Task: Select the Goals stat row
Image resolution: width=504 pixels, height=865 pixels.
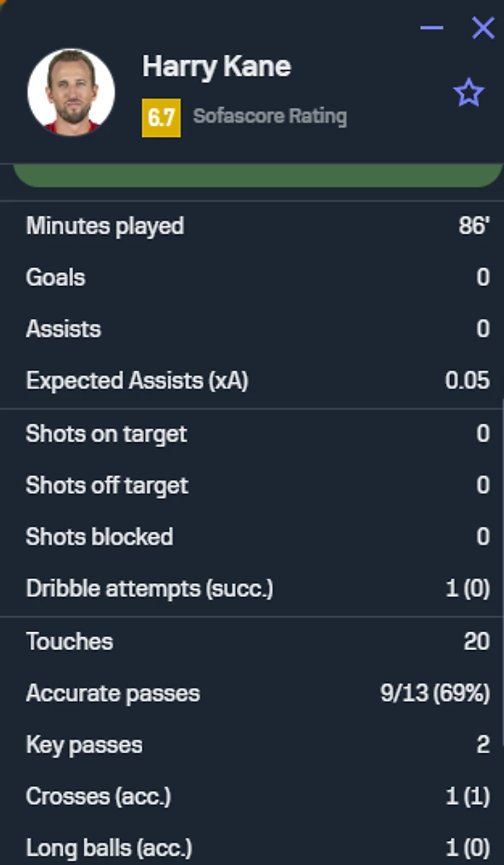Action: point(252,278)
